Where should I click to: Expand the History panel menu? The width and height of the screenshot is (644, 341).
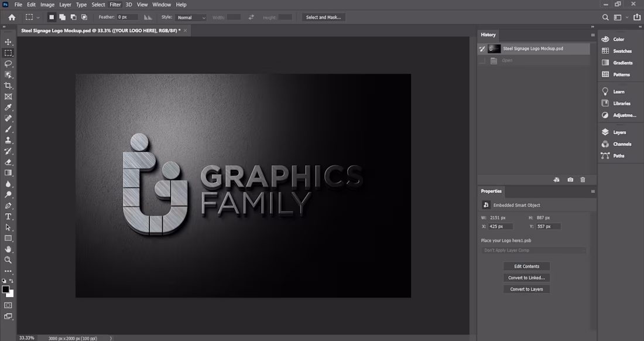tap(592, 35)
